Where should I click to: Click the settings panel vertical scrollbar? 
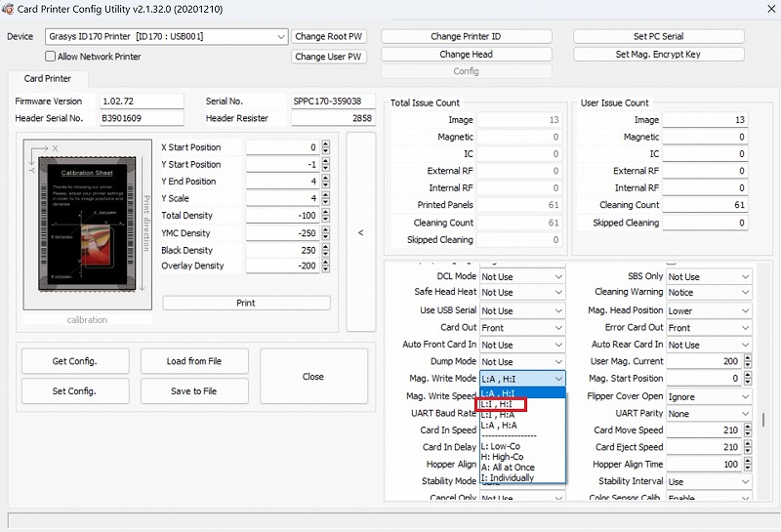[763, 420]
